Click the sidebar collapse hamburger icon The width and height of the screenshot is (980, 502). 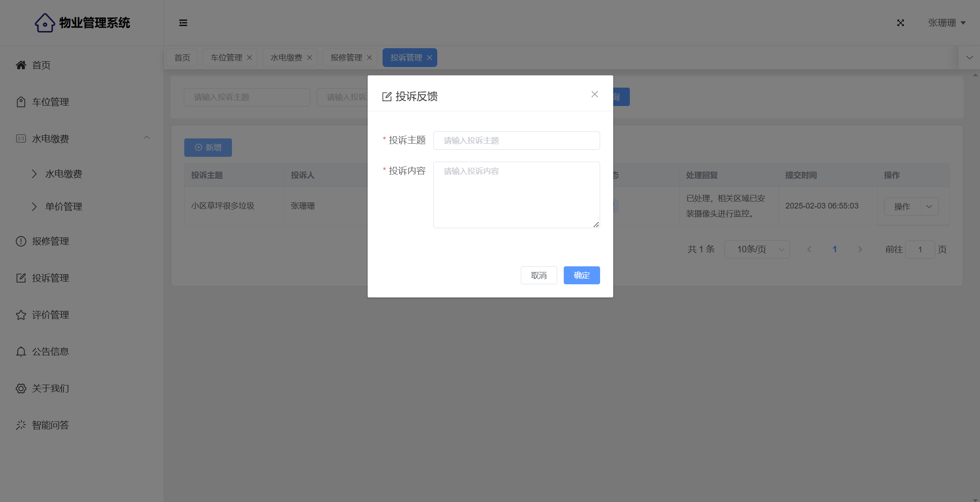[x=183, y=23]
